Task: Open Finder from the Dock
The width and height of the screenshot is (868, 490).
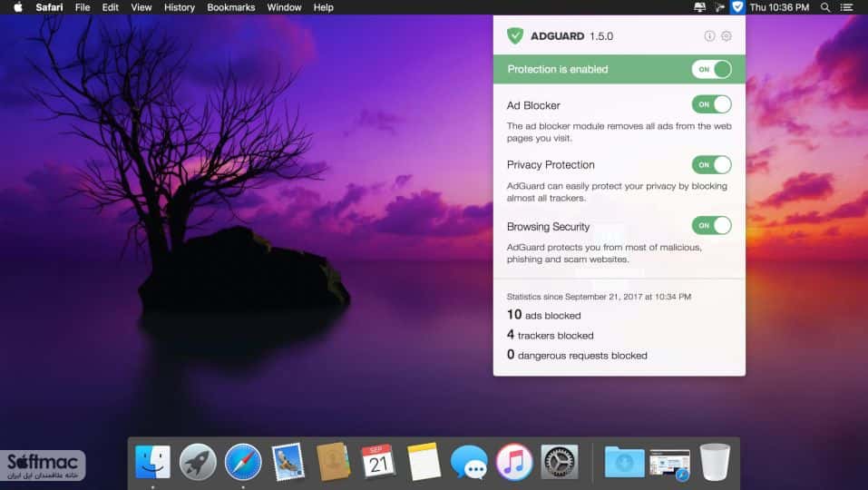Action: 152,461
